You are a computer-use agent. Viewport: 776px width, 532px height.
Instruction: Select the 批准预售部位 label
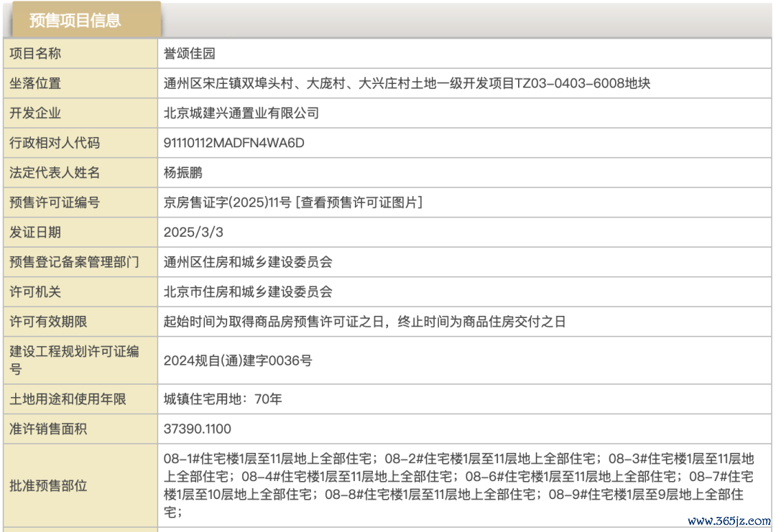click(48, 485)
